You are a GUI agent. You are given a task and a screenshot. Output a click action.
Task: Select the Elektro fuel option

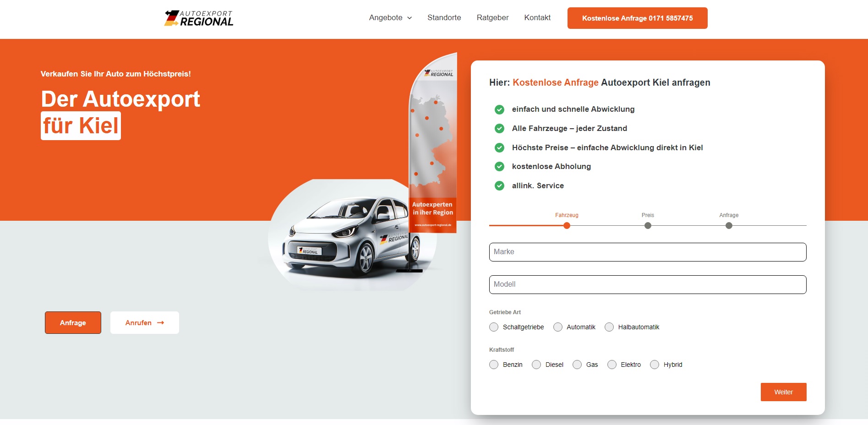(611, 365)
